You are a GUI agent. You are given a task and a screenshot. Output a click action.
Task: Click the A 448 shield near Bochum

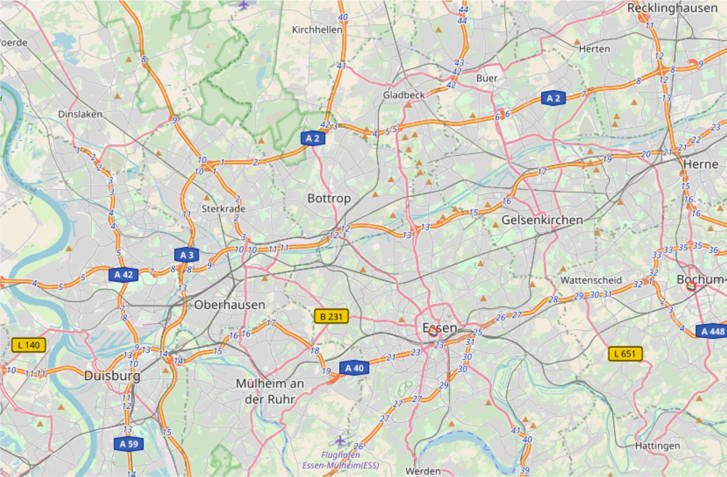tap(712, 331)
